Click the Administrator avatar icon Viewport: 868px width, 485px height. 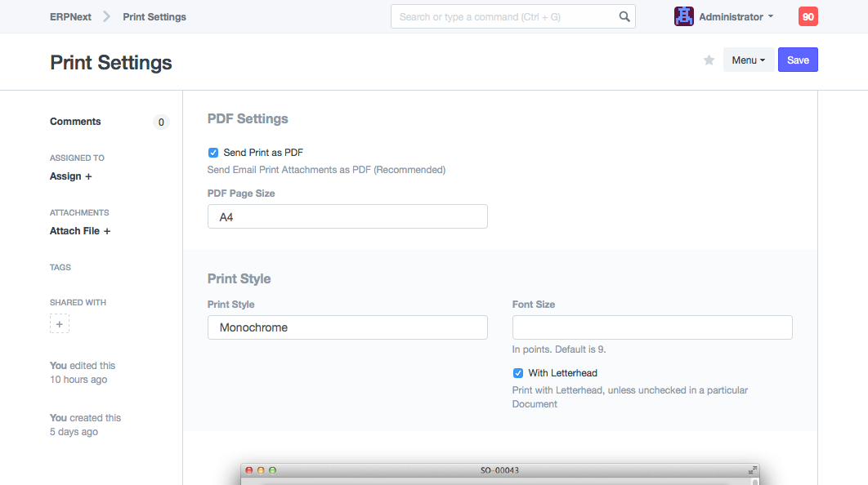point(683,16)
